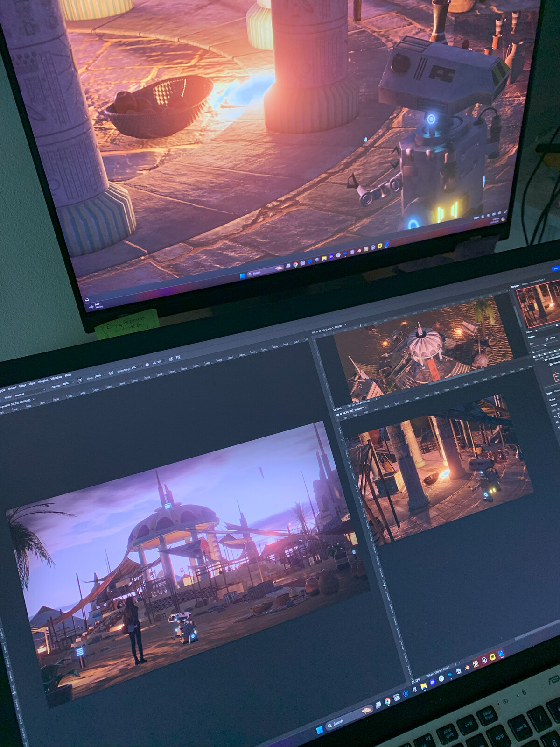Open the brush Mode dropdown set to Normal
Screen dimensions: 560x747
coord(30,392)
